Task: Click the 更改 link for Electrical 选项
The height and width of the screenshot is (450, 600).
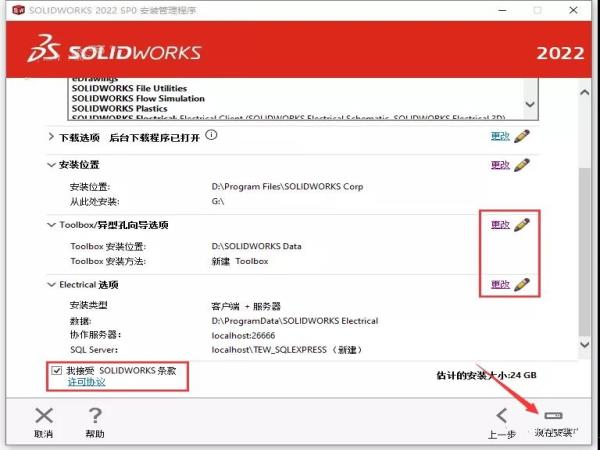Action: tap(500, 285)
